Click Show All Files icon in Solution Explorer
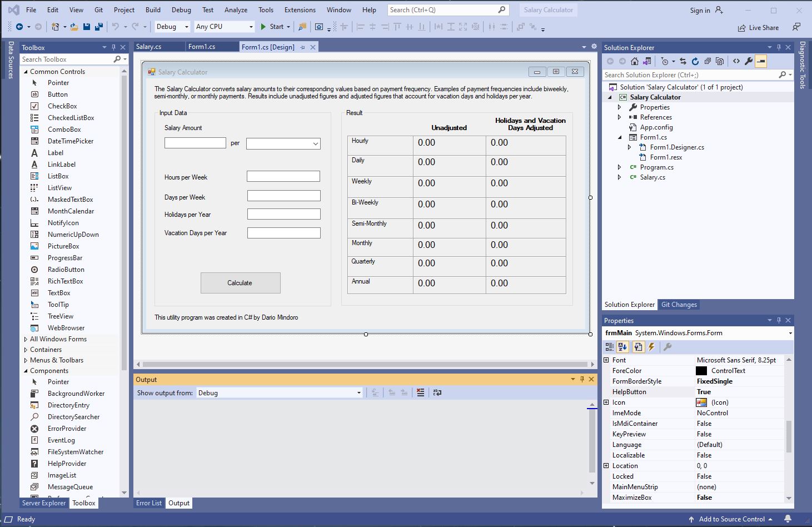Image resolution: width=812 pixels, height=527 pixels. (720, 61)
